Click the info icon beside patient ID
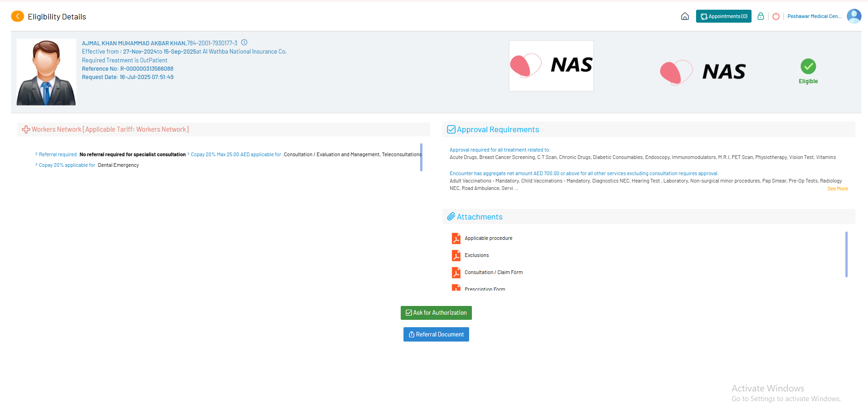The height and width of the screenshot is (403, 868). (x=244, y=43)
